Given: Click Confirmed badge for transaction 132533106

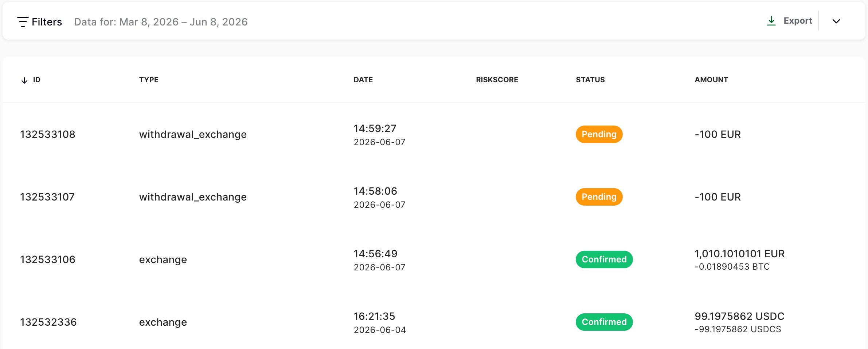Looking at the screenshot, I should pyautogui.click(x=604, y=259).
